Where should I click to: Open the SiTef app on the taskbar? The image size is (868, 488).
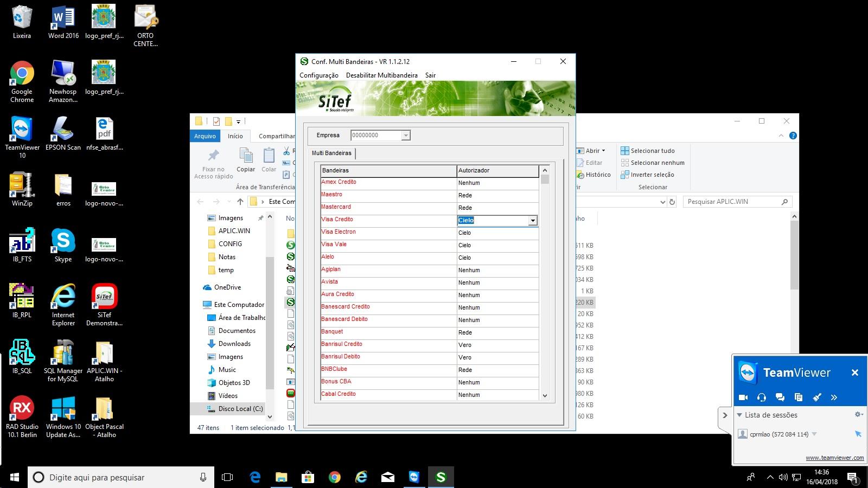(441, 477)
